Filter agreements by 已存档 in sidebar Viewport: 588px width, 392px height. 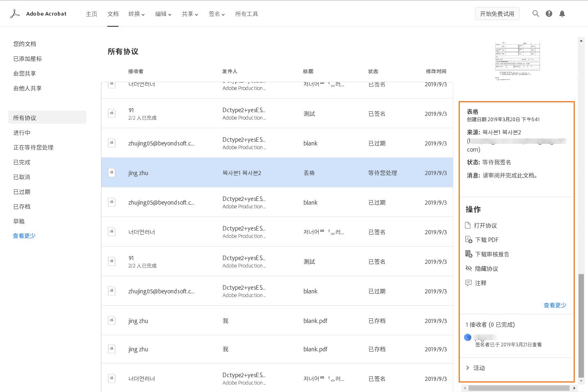pos(22,206)
